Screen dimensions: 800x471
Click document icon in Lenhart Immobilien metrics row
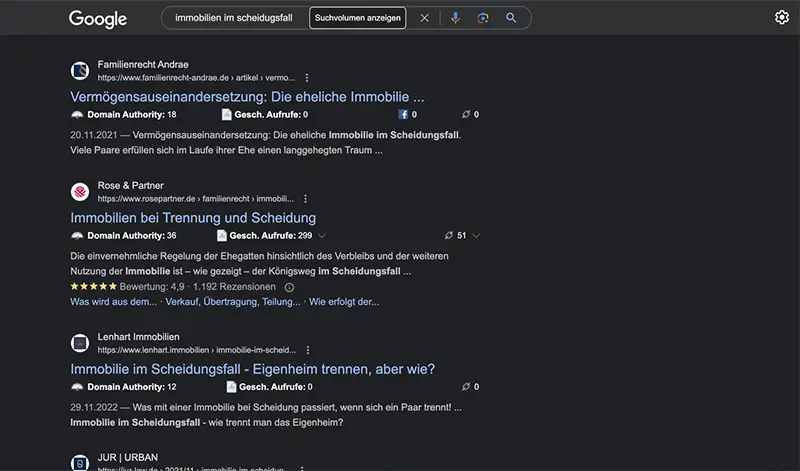coord(231,387)
